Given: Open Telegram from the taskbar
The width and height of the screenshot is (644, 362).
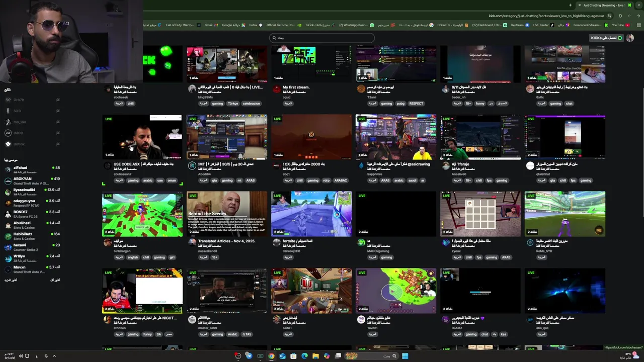Looking at the screenshot, I should tap(249, 356).
